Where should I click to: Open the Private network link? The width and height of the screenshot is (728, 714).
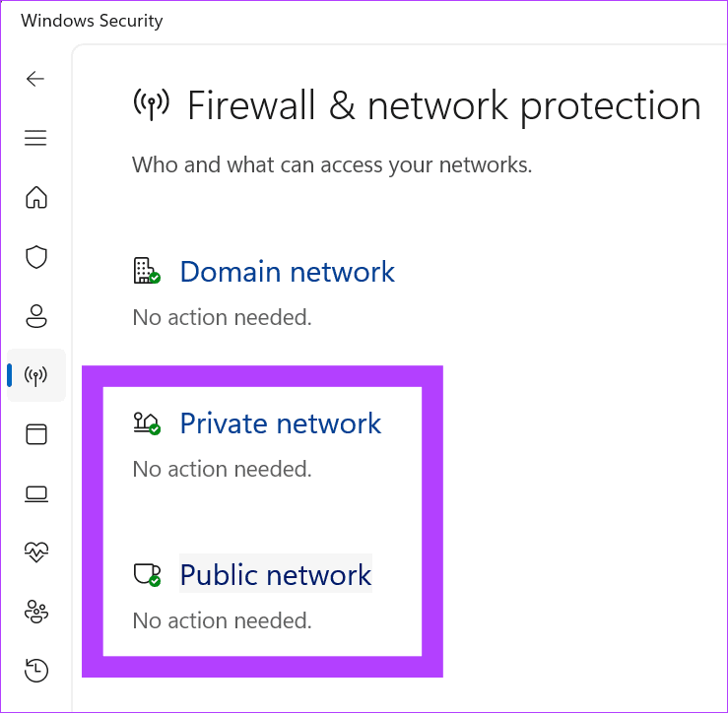[x=280, y=423]
